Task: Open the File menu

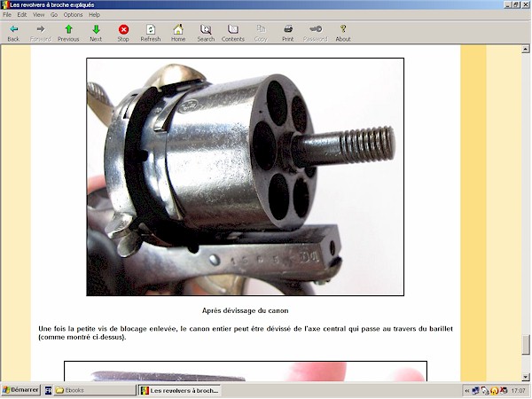Action: click(x=7, y=14)
